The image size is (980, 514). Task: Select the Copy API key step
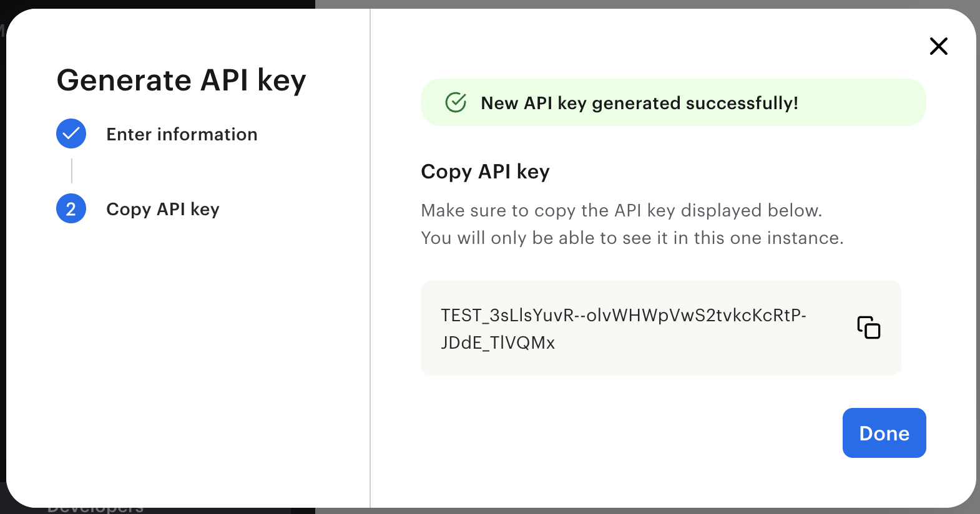162,209
